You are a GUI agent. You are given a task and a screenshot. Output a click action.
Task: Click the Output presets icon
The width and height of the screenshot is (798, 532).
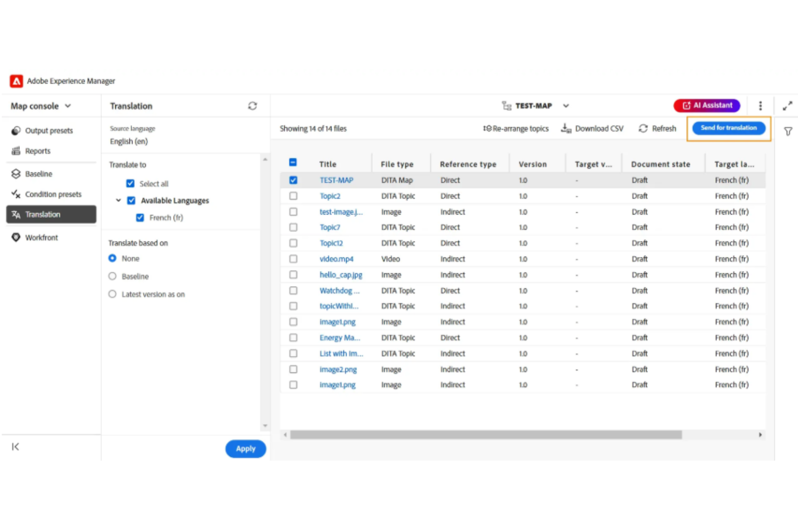point(16,130)
